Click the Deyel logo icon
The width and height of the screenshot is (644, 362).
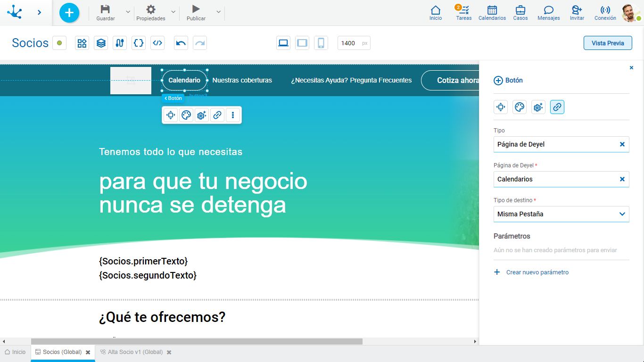click(15, 12)
